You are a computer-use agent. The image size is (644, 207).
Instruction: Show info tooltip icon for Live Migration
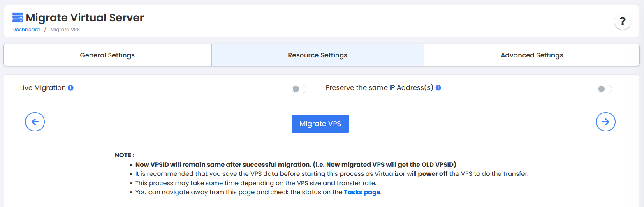[71, 88]
